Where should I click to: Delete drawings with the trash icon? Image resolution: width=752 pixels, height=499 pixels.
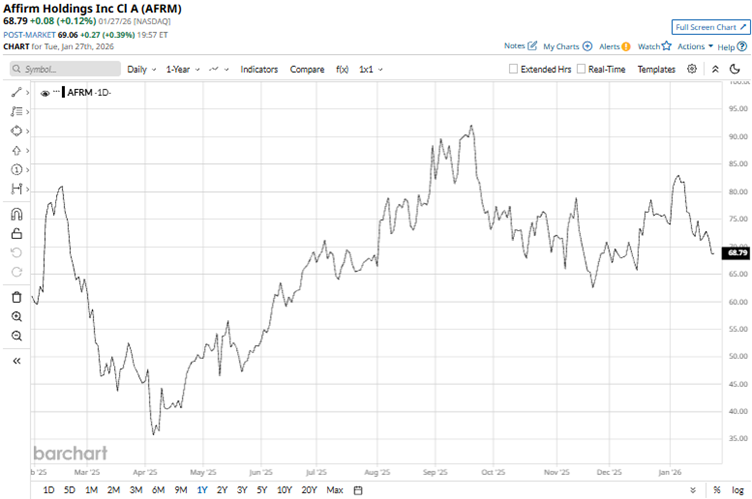[x=16, y=297]
